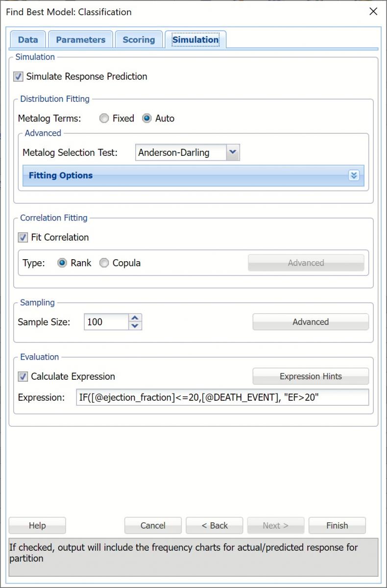
Task: Open the Parameters tab
Action: click(80, 40)
